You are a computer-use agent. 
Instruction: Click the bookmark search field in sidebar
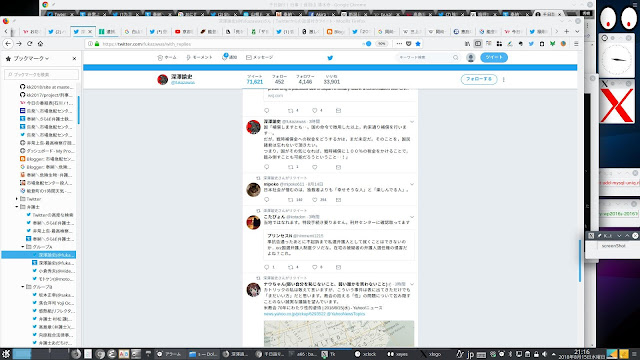[x=41, y=75]
